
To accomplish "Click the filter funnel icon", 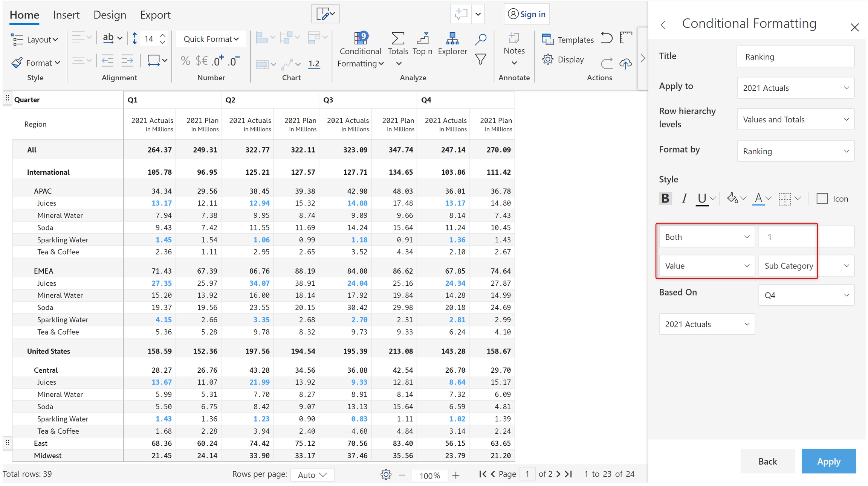I will point(480,59).
